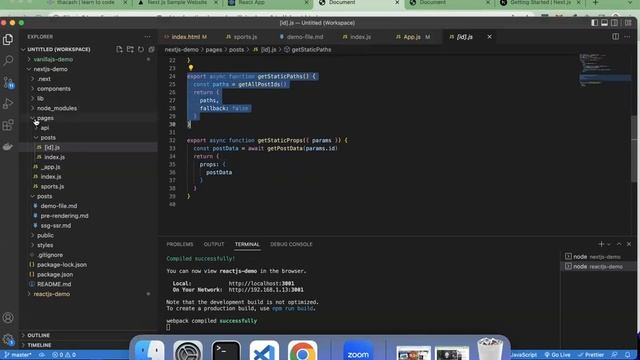This screenshot has height=360, width=640.
Task: Expand the components folder
Action: (89, 89)
